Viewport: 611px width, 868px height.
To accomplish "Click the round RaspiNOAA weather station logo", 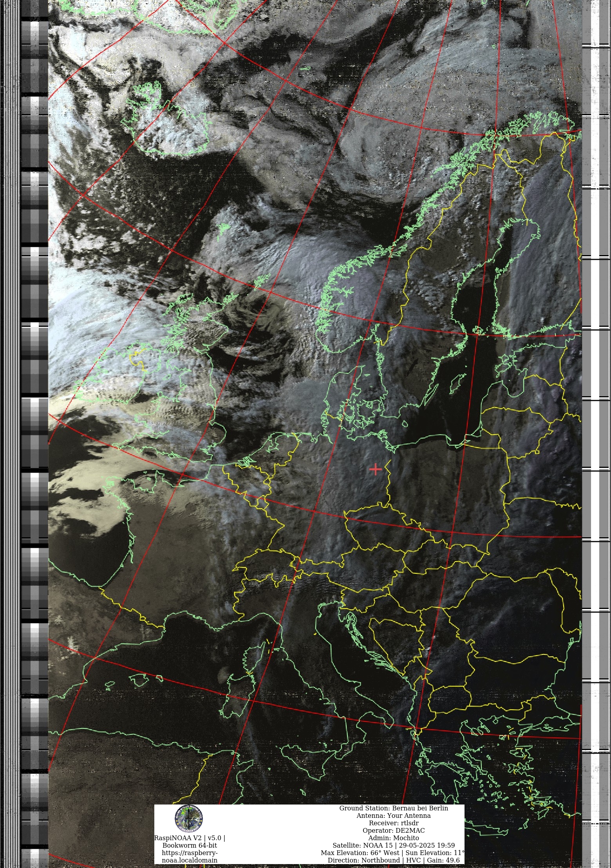I will click(x=189, y=819).
